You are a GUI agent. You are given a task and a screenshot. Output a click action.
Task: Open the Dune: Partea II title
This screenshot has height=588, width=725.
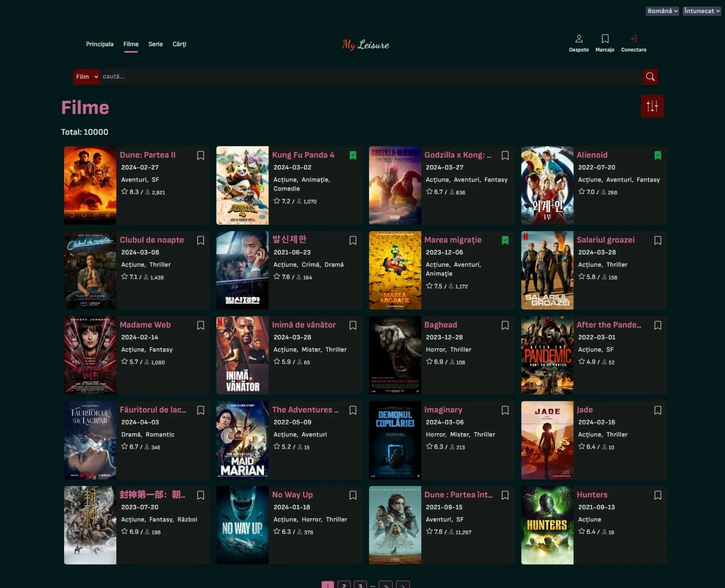pyautogui.click(x=148, y=155)
